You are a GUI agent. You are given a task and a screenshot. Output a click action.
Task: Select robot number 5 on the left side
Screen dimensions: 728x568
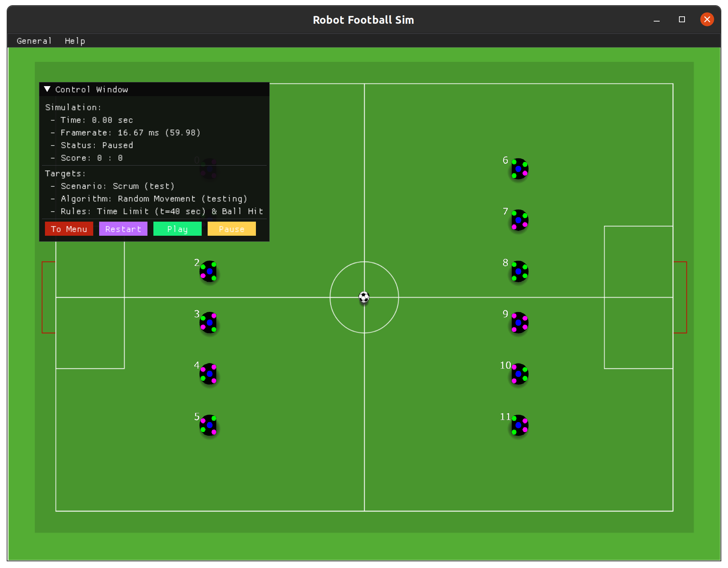pos(209,425)
